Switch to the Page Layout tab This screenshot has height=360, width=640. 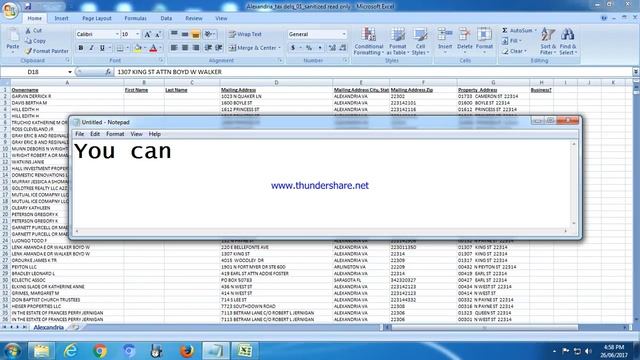coord(97,18)
